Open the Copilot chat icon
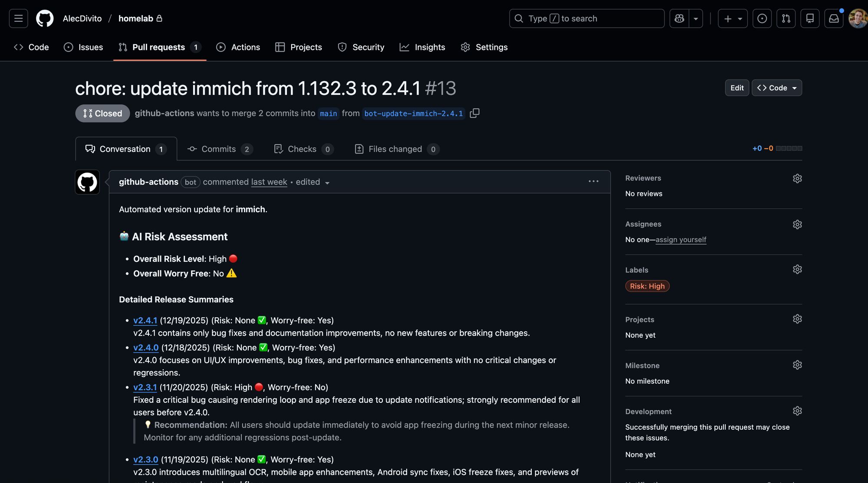This screenshot has width=868, height=483. click(679, 19)
